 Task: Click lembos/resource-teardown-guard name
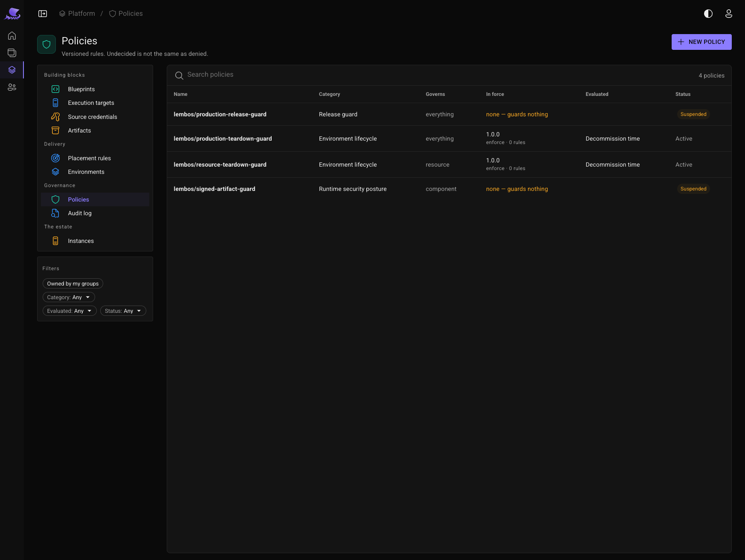(220, 165)
